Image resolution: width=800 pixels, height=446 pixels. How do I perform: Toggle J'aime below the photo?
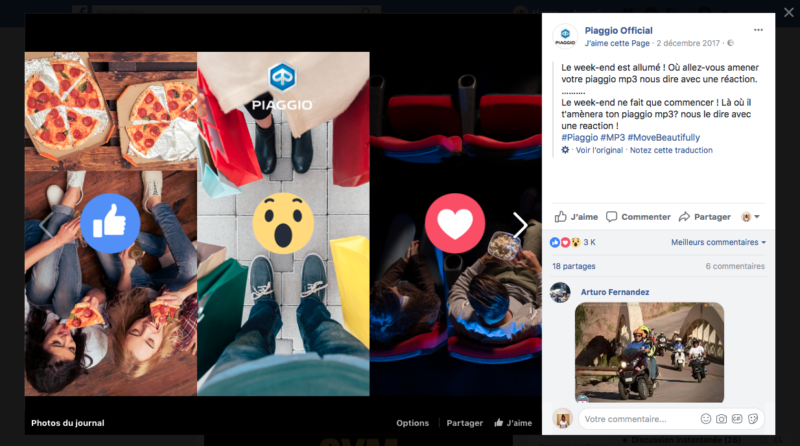(513, 423)
